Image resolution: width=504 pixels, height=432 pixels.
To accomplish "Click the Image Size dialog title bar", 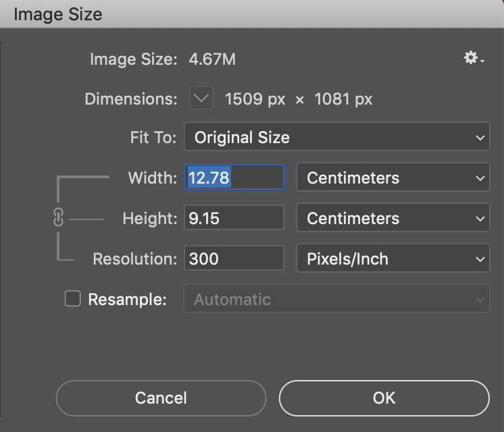I will (x=252, y=13).
